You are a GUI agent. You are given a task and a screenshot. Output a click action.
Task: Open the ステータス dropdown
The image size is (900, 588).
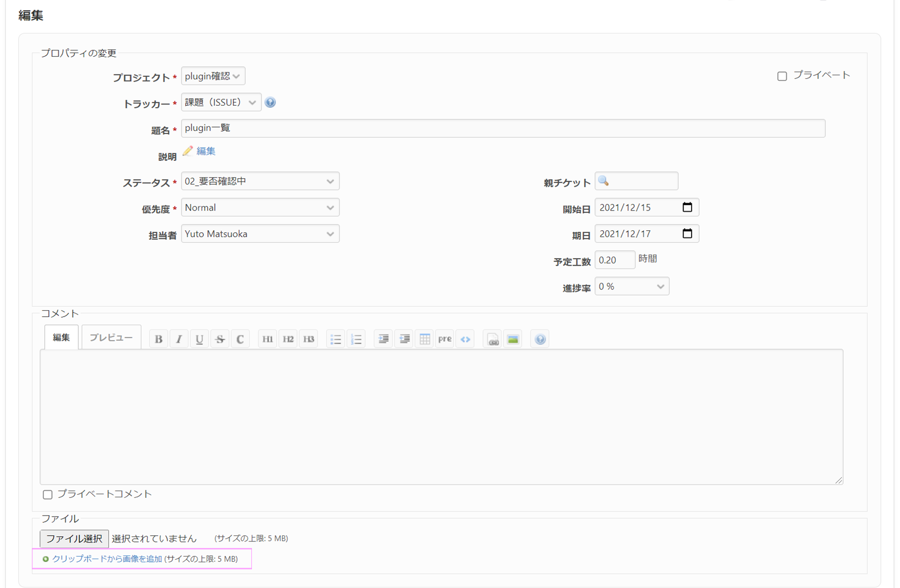point(260,181)
